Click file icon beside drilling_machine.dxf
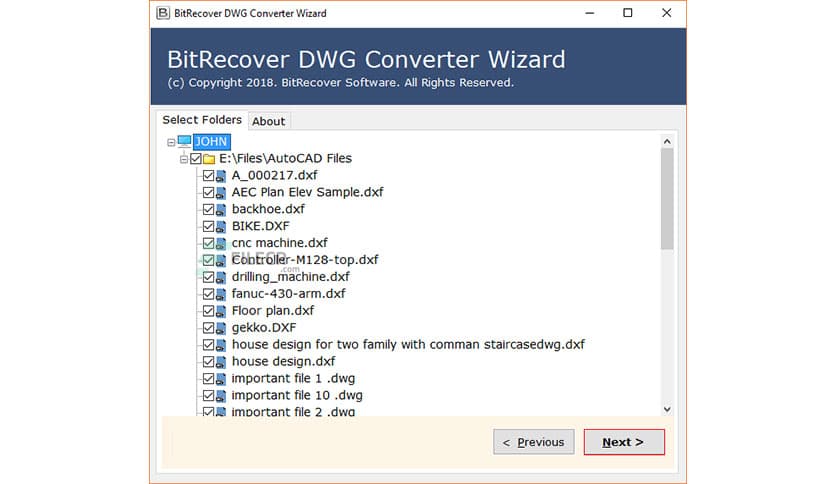Image resolution: width=836 pixels, height=484 pixels. (x=221, y=277)
